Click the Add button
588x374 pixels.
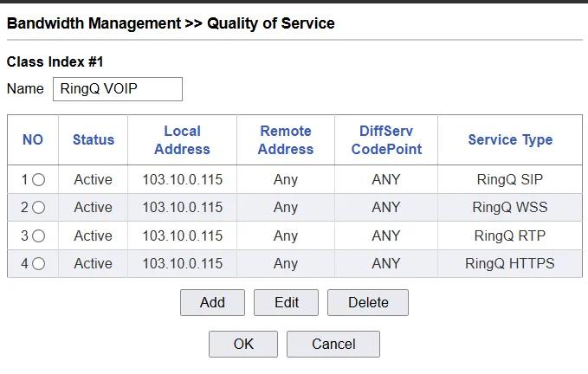(212, 302)
